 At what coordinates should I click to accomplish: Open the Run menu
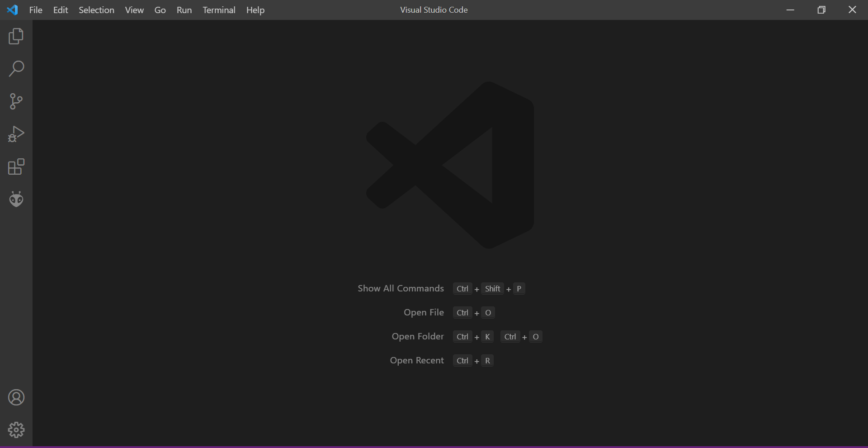[x=184, y=10]
